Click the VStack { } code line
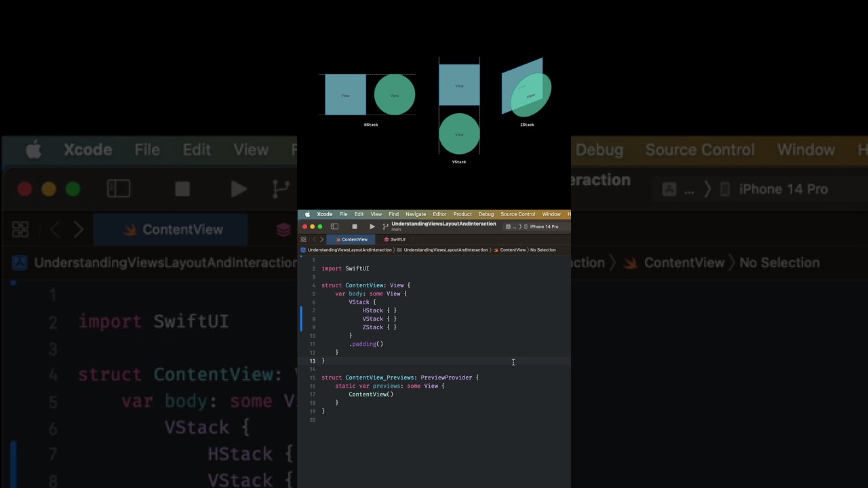 [x=379, y=319]
